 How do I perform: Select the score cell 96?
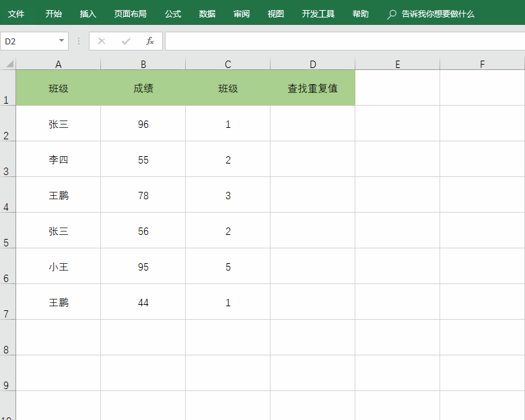143,123
